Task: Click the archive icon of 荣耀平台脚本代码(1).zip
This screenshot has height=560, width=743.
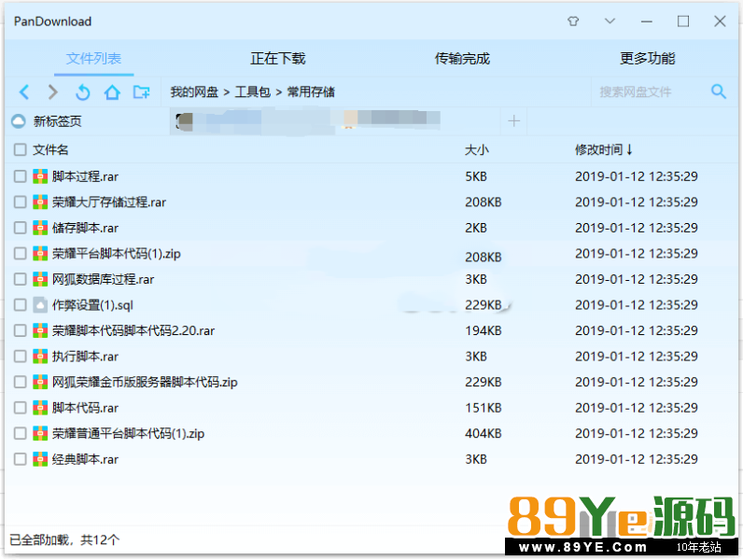Action: 40,254
